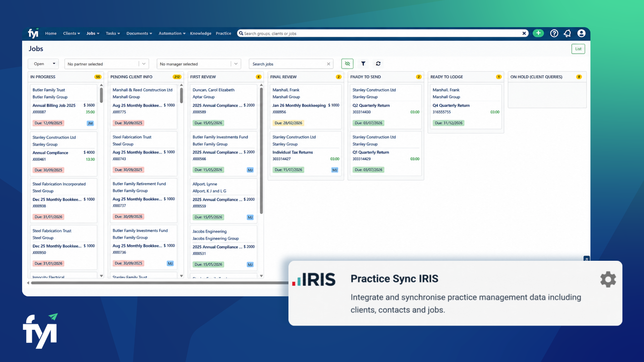This screenshot has width=644, height=362.
Task: Refresh the jobs board
Action: pos(378,64)
